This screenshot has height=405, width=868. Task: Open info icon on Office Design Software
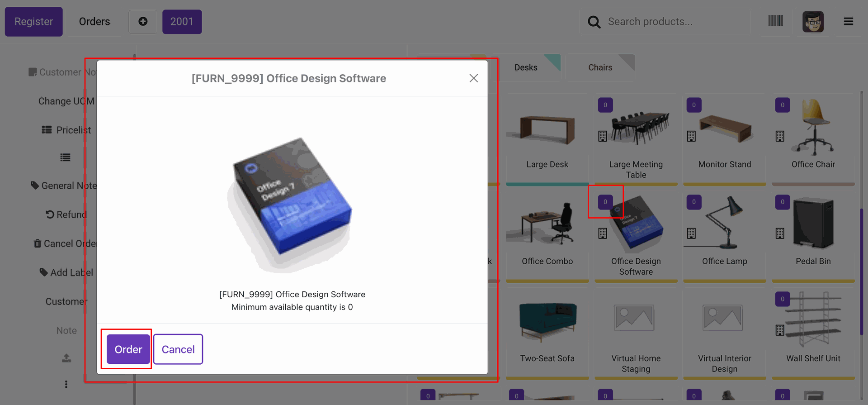(603, 233)
